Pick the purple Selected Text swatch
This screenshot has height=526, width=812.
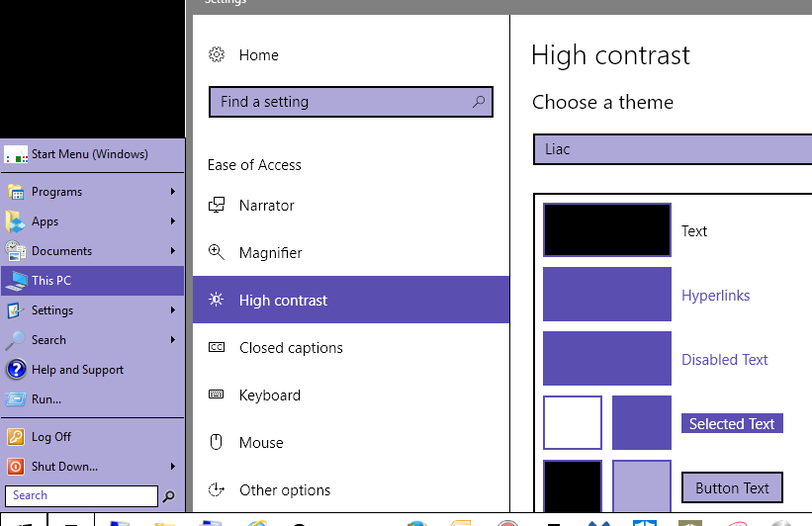coord(642,422)
